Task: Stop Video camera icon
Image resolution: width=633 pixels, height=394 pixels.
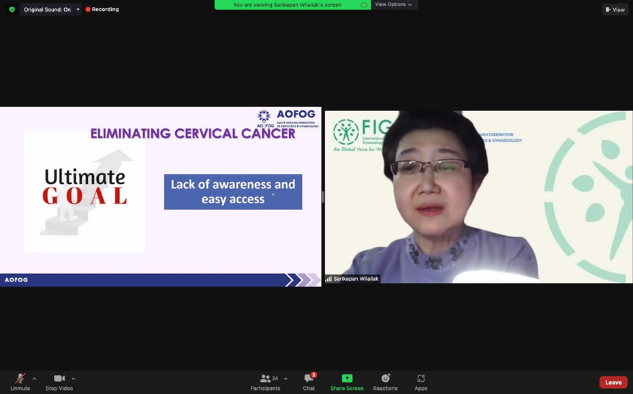Action: pyautogui.click(x=59, y=378)
